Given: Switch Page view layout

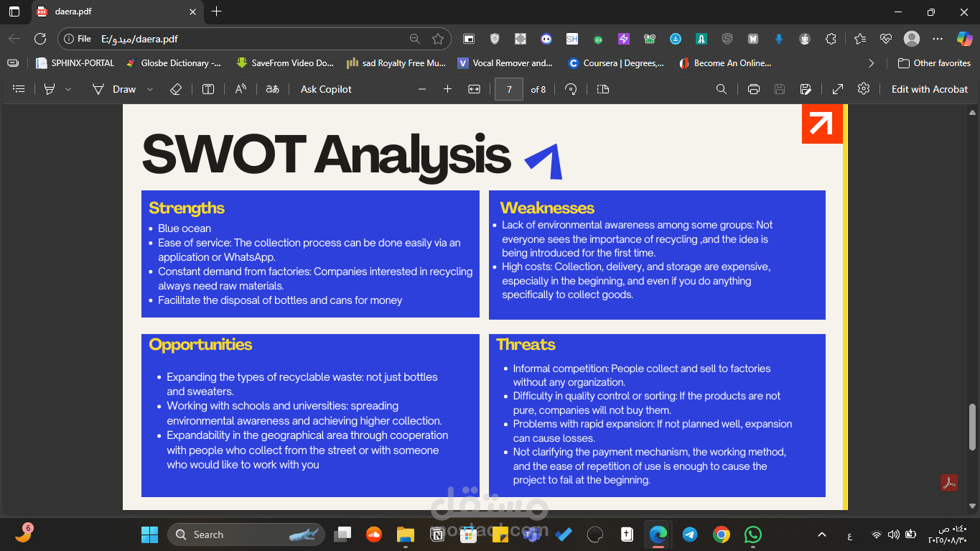Looking at the screenshot, I should click(603, 89).
